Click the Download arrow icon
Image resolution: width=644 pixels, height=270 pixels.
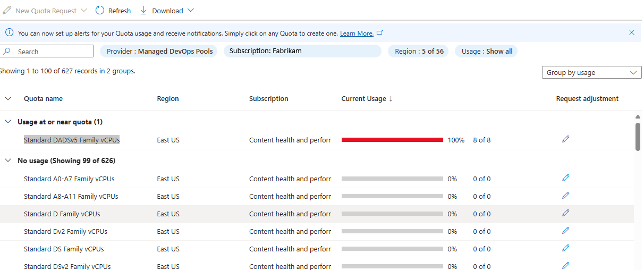point(143,11)
